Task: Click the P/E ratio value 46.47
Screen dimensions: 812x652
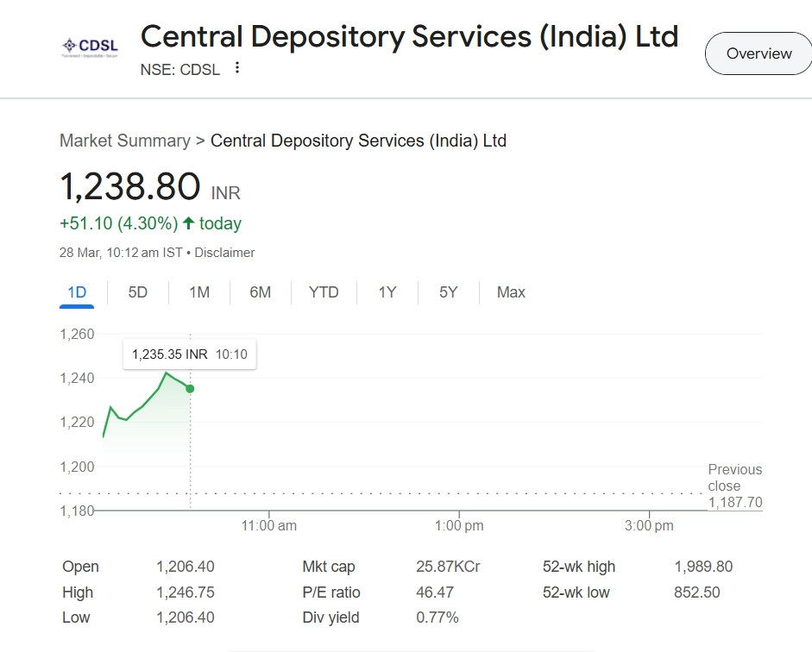Action: coord(434,592)
